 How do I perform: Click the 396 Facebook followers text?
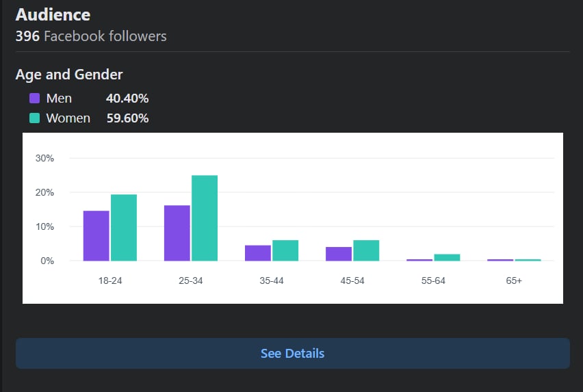pos(91,36)
